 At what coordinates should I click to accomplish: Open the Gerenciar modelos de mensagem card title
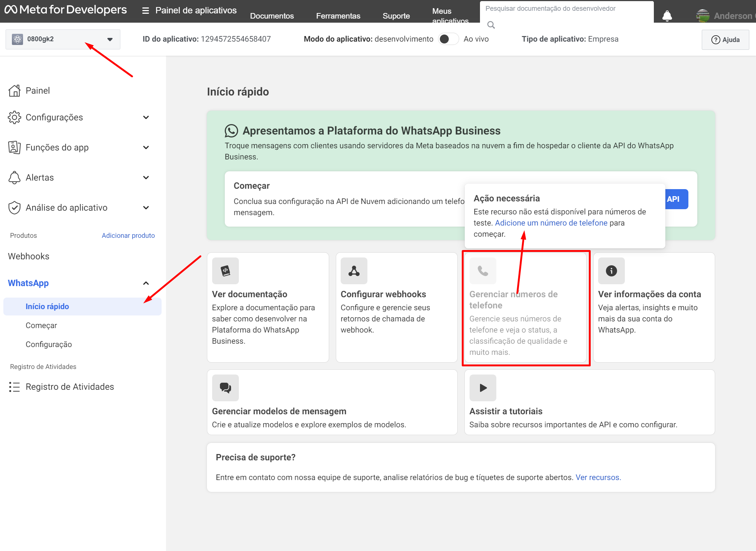(x=279, y=411)
